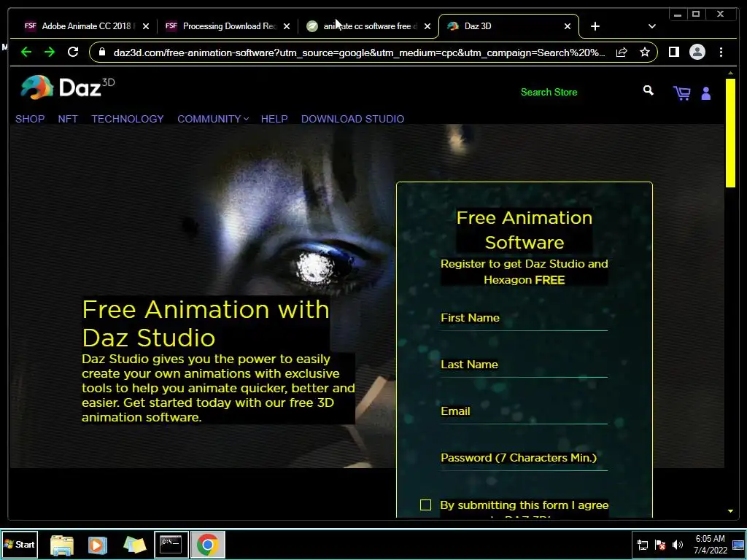Image resolution: width=747 pixels, height=560 pixels.
Task: Expand the tab search dropdown arrow
Action: pos(651,26)
